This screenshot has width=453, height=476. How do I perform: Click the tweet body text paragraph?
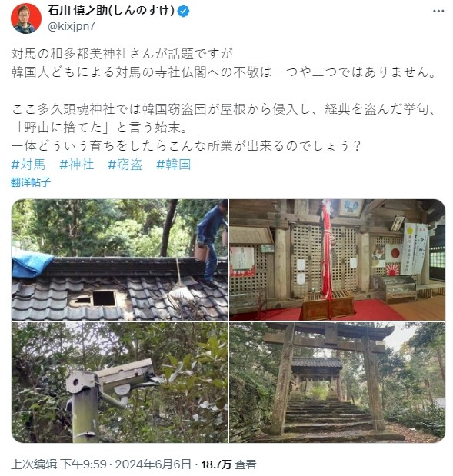coord(224,100)
